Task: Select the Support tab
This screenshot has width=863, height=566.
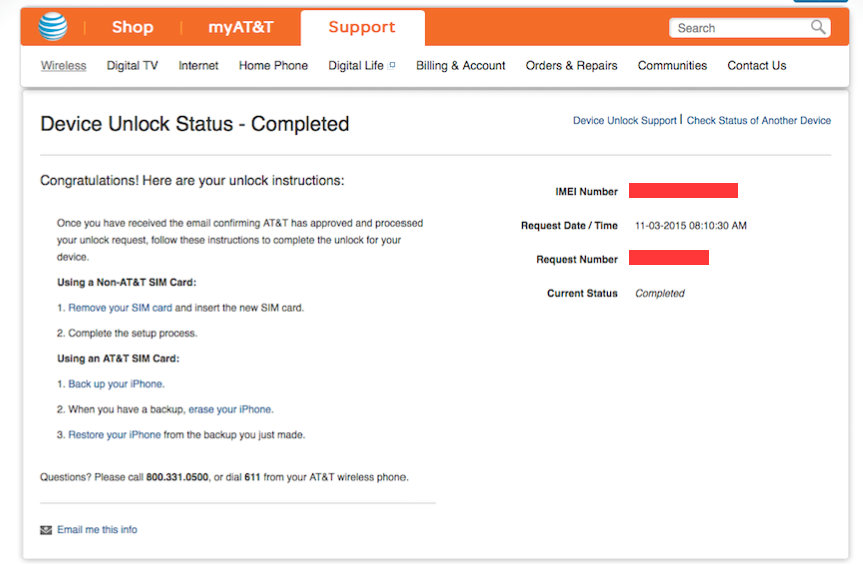Action: [x=362, y=27]
